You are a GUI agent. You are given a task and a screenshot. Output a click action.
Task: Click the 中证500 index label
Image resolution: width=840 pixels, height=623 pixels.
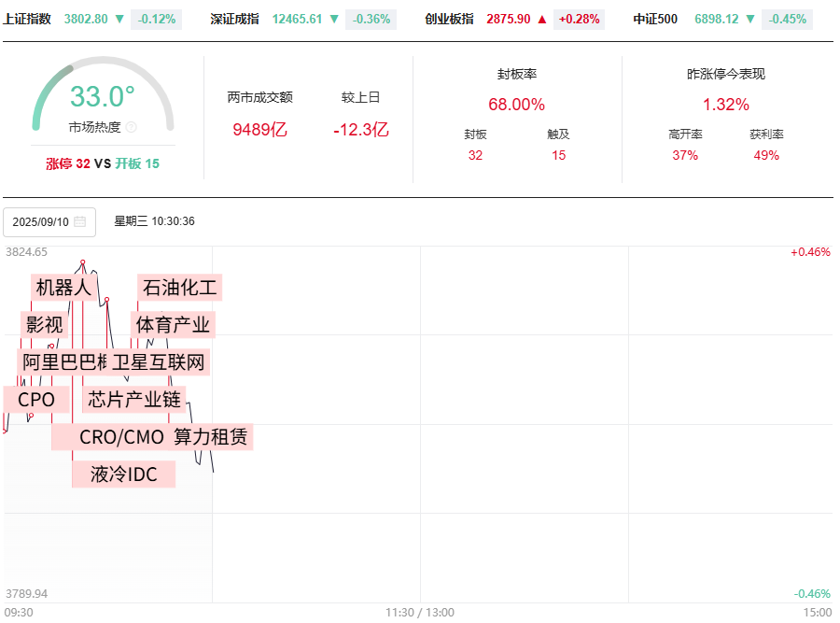[655, 19]
